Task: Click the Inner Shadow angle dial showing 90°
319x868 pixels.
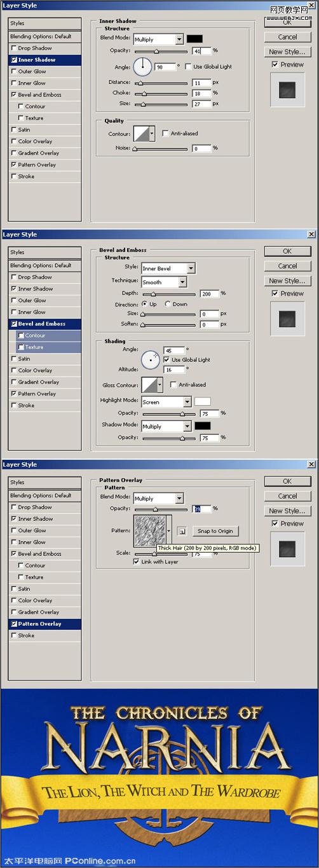Action: (x=143, y=65)
